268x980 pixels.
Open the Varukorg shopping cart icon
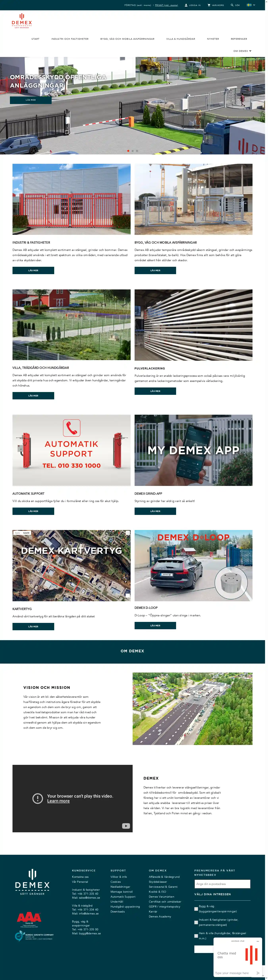pos(209,5)
